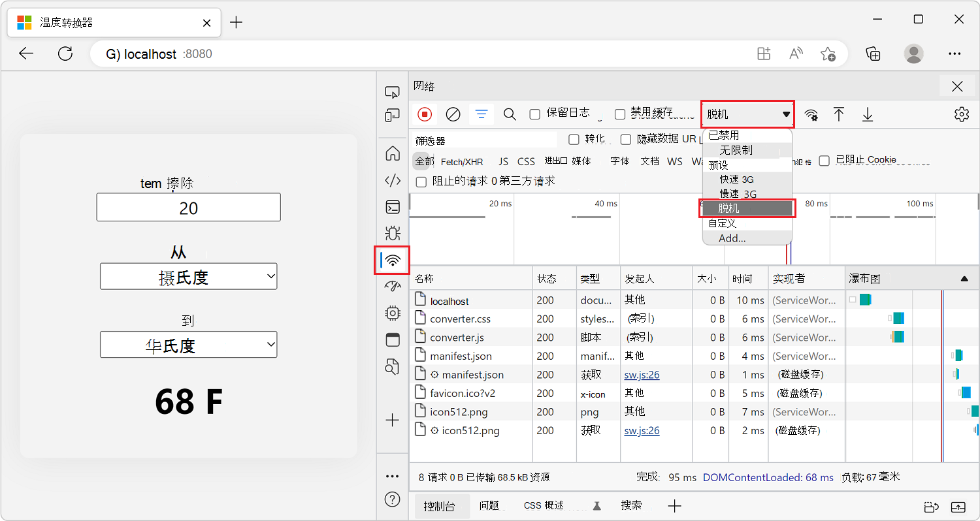The image size is (980, 521).
Task: Open the network search magnifier
Action: pos(510,114)
